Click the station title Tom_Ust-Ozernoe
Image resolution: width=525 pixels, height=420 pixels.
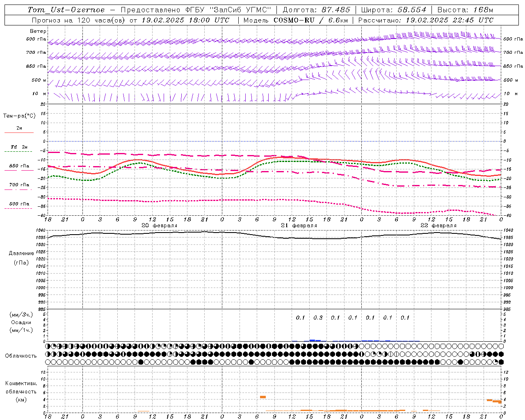(66, 10)
